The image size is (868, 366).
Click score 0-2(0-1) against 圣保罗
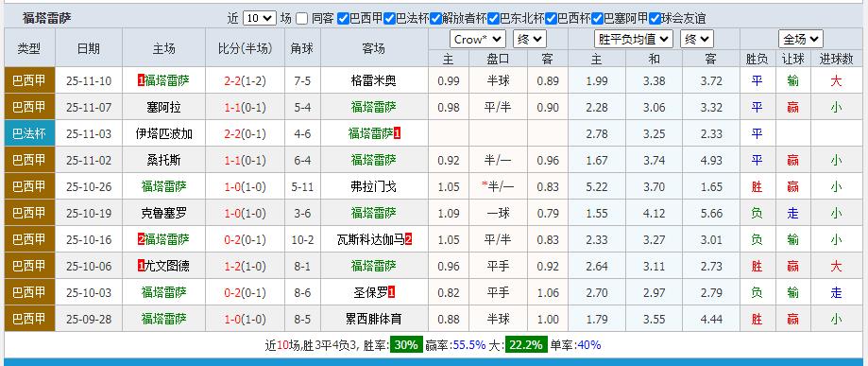tap(245, 292)
